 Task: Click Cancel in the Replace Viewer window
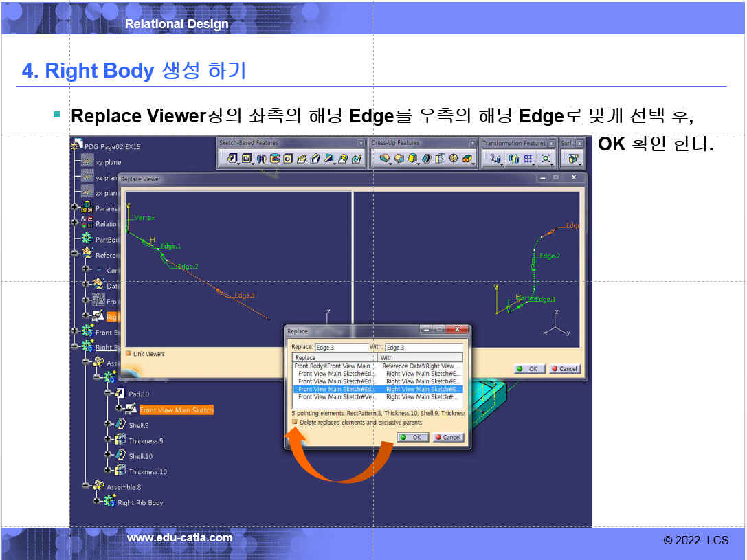coord(564,369)
